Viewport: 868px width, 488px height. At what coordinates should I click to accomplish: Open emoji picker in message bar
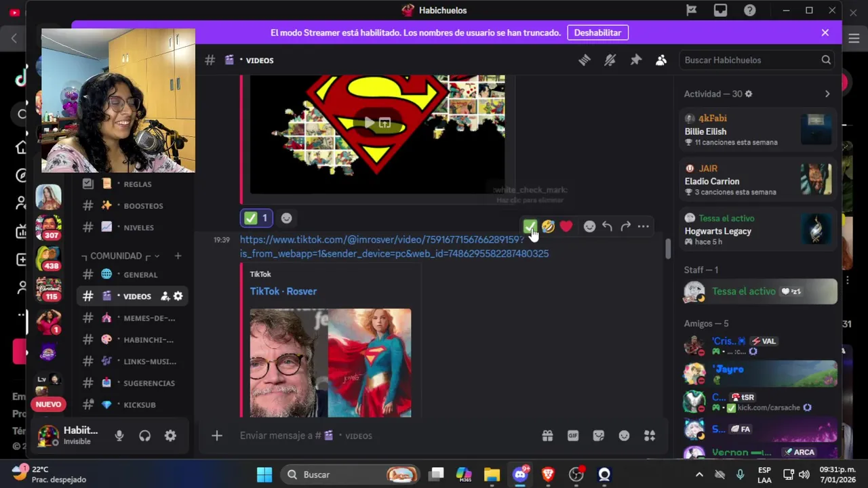pyautogui.click(x=624, y=436)
